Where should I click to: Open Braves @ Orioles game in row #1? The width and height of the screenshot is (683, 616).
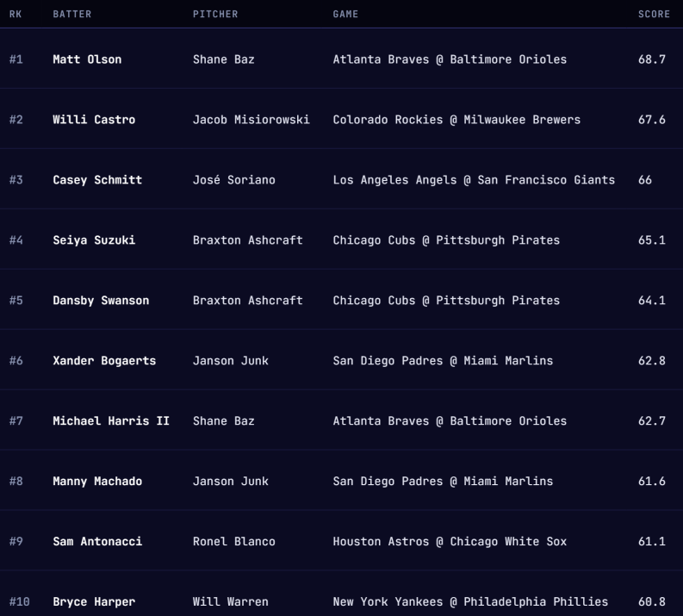tap(450, 59)
